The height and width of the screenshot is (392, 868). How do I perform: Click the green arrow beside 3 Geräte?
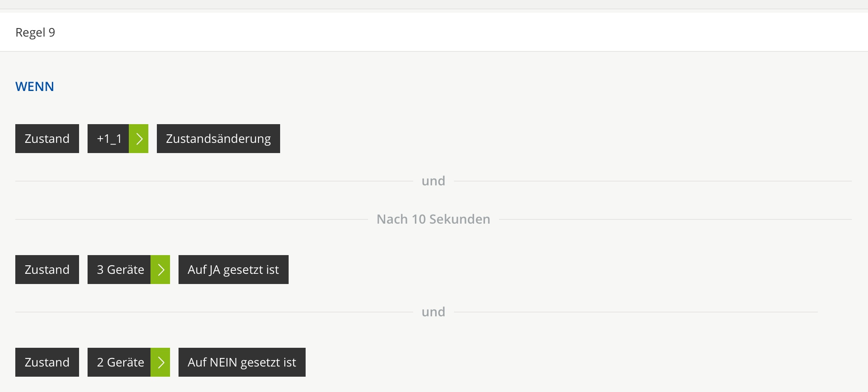point(160,270)
